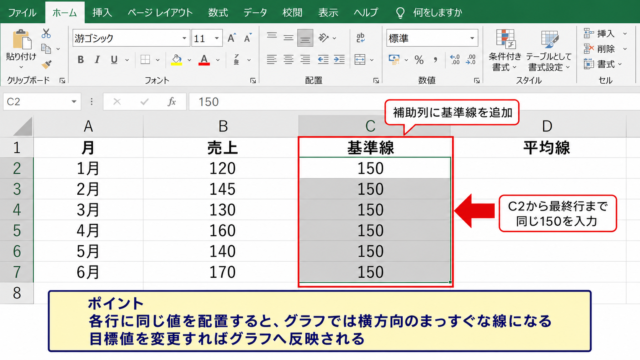
Task: Click the phonetic guide (furigana) icon
Action: click(x=236, y=60)
